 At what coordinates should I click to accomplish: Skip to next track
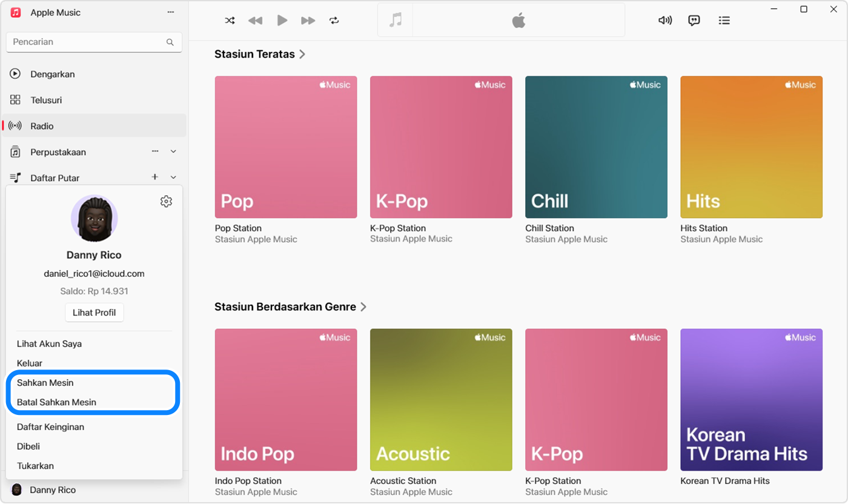pyautogui.click(x=308, y=21)
